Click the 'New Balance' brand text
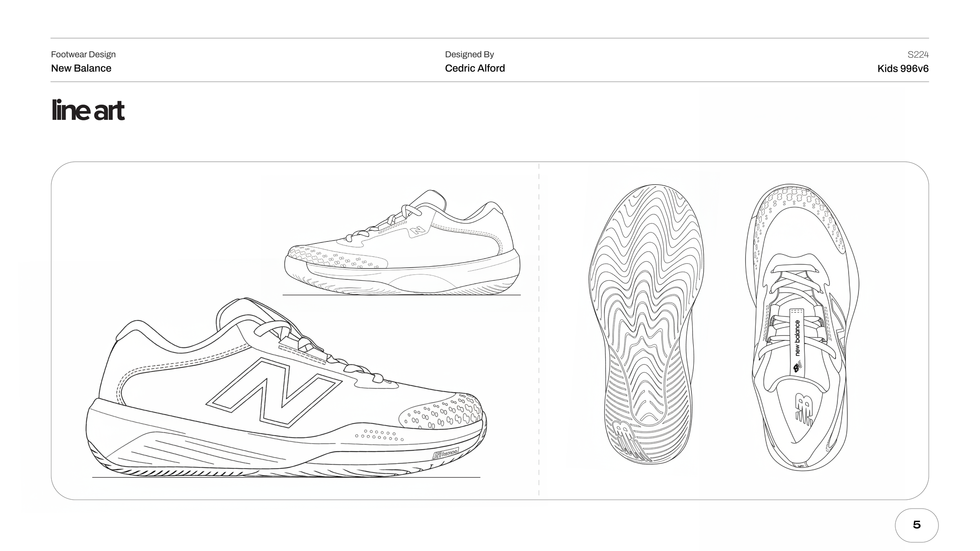The image size is (980, 551). (81, 68)
